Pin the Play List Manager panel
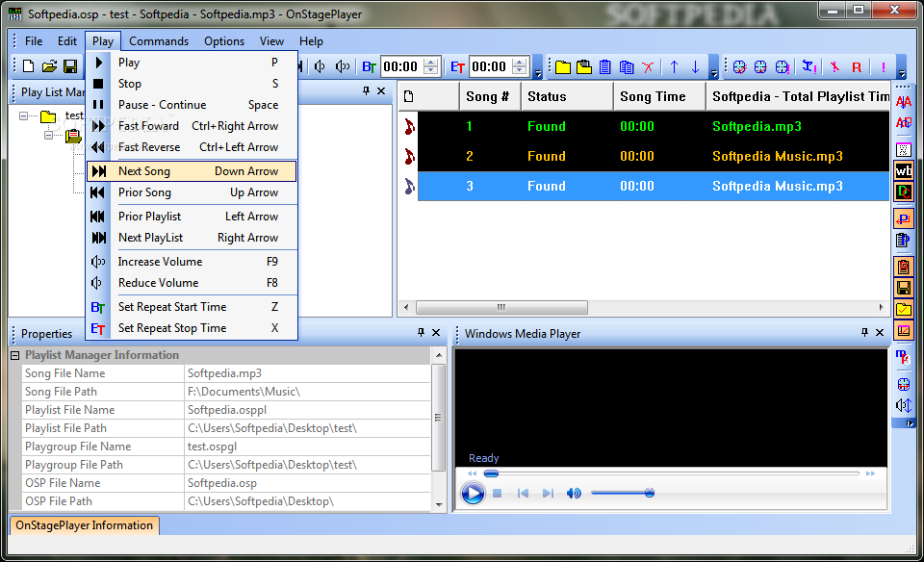 pos(366,90)
